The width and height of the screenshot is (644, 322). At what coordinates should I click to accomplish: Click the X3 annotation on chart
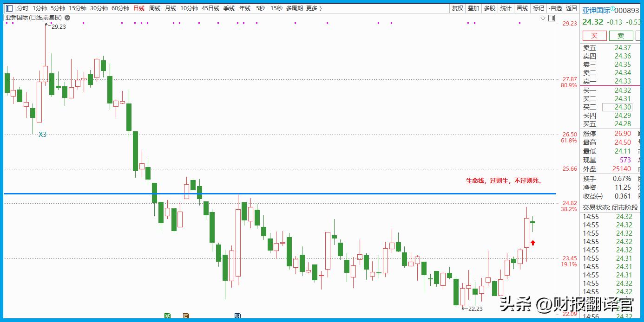[42, 135]
